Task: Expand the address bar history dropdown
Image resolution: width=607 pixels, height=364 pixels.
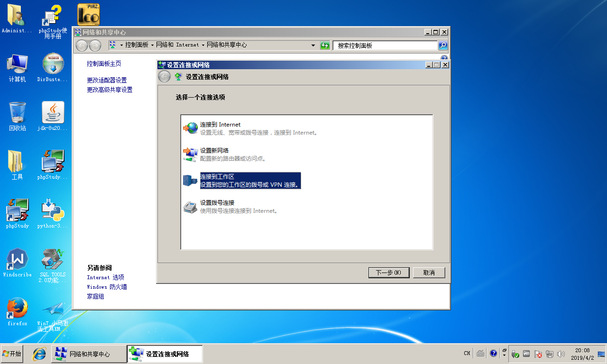Action: [313, 45]
